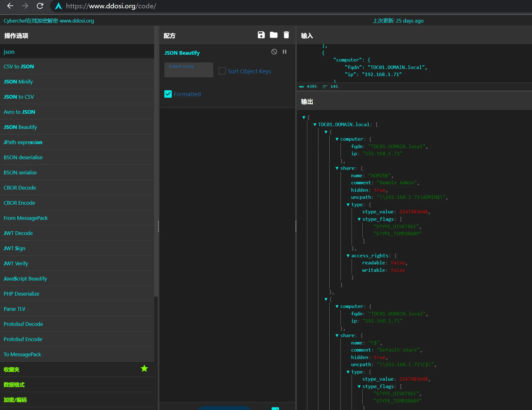
Task: Select JSON to CSV operation
Action: [x=77, y=97]
